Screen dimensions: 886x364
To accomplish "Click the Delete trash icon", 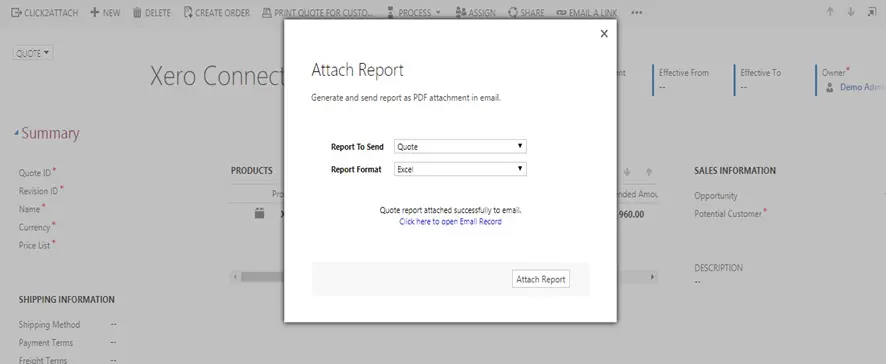I will pos(137,12).
